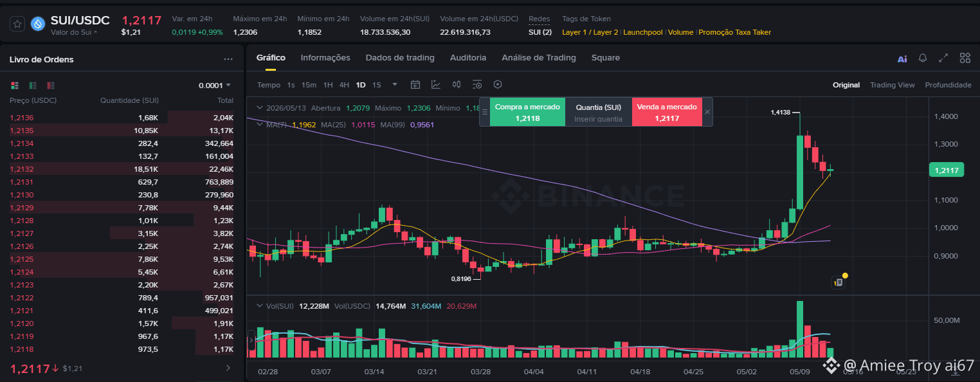Open the Volume token tag

pyautogui.click(x=681, y=32)
